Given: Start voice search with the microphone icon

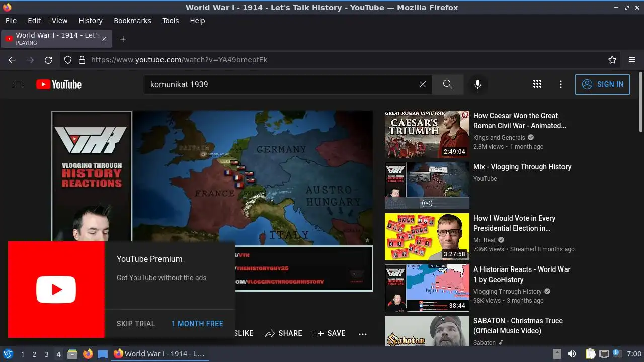Looking at the screenshot, I should click(478, 84).
